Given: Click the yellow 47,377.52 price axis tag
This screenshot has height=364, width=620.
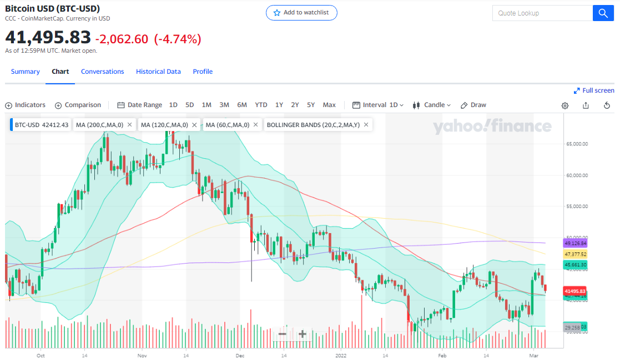Looking at the screenshot, I should [x=576, y=255].
